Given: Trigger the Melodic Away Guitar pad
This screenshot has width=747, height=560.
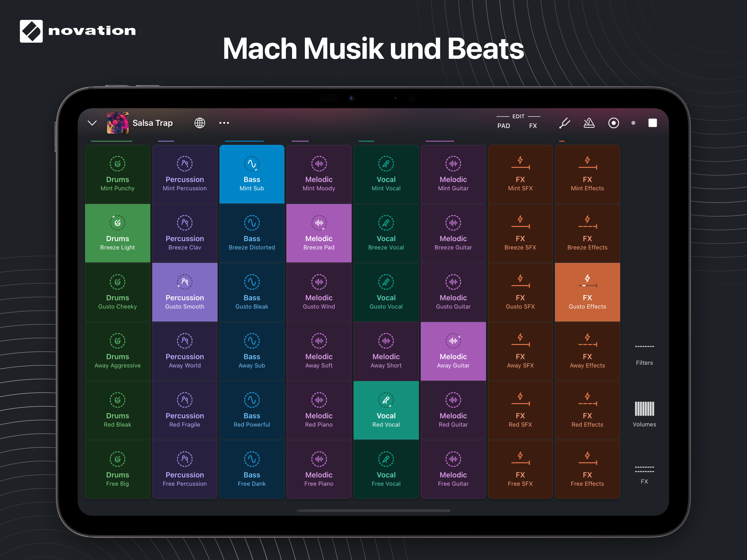Looking at the screenshot, I should pos(453,351).
